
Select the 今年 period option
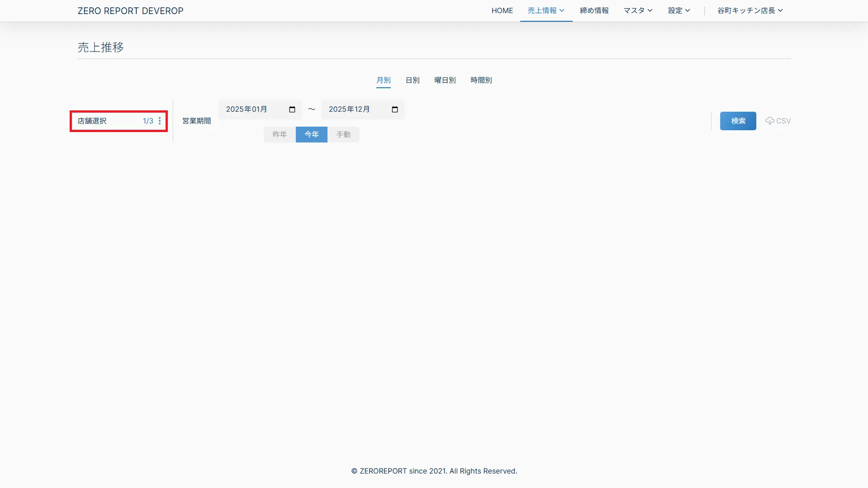pos(311,134)
